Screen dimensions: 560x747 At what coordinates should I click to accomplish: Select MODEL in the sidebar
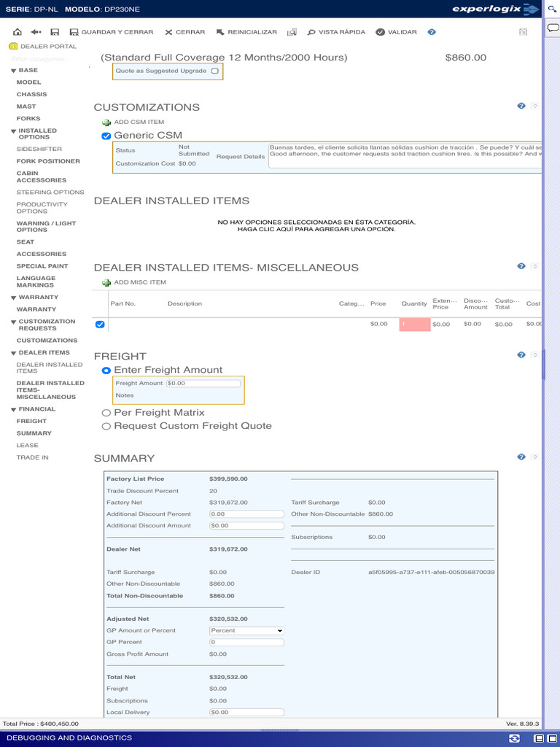28,82
